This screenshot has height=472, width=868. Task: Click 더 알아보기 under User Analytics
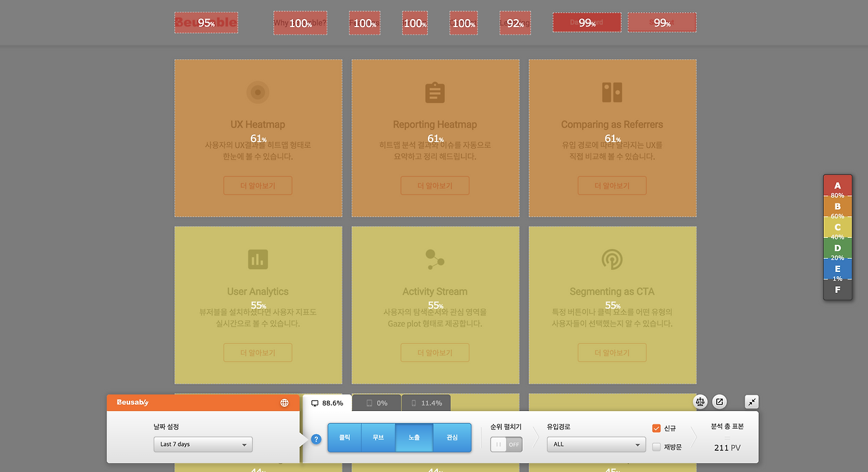coord(258,353)
